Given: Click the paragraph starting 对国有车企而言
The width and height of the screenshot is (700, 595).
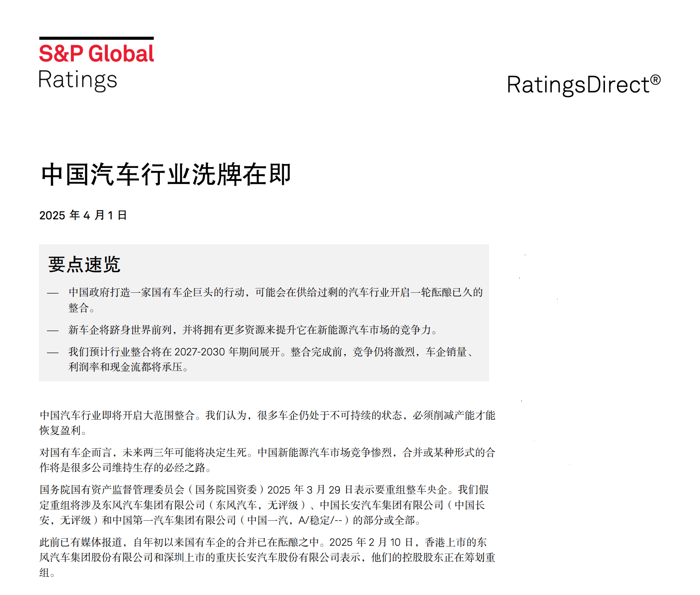Looking at the screenshot, I should [267, 460].
